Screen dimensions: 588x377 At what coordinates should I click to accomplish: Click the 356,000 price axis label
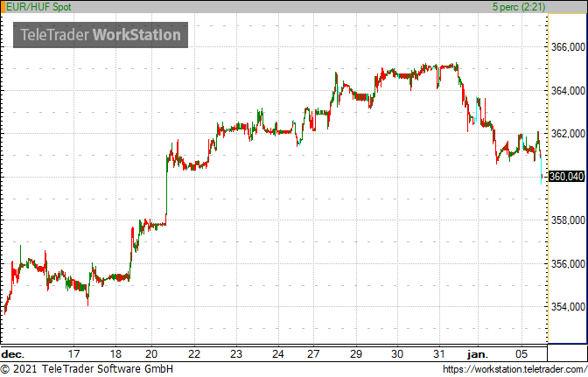tap(568, 264)
